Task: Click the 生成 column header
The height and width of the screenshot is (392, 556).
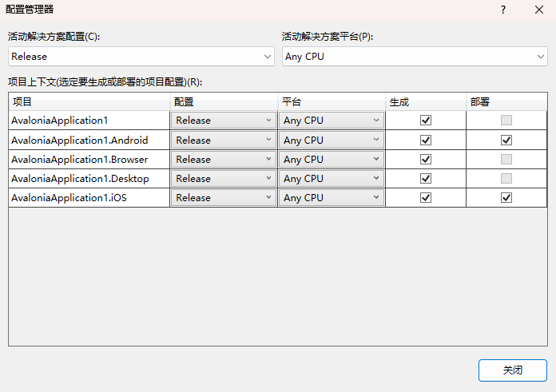Action: [x=426, y=101]
